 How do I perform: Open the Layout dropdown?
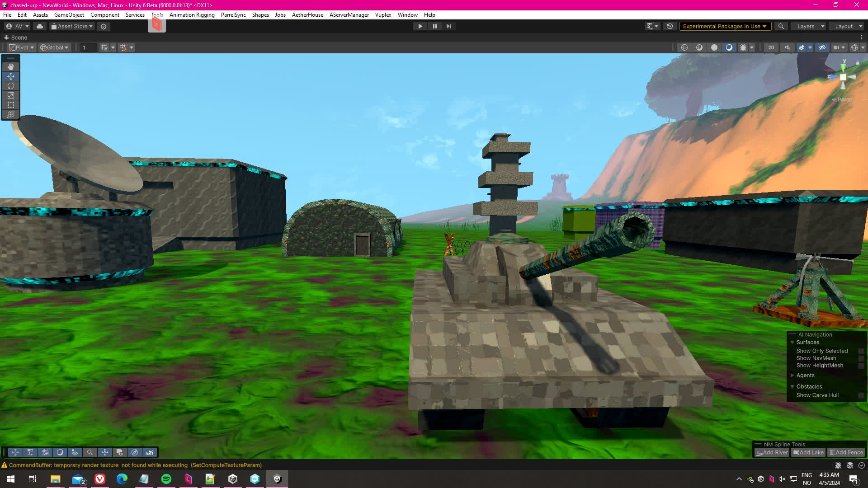(x=847, y=26)
